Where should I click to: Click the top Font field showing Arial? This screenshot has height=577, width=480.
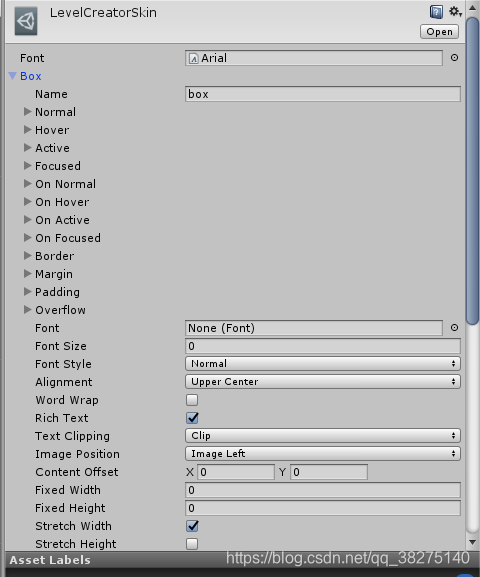tap(314, 58)
